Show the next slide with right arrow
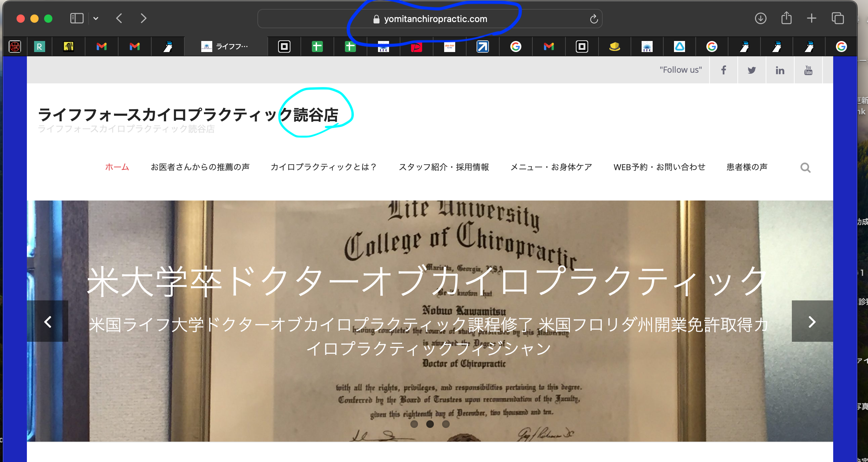 [x=812, y=321]
